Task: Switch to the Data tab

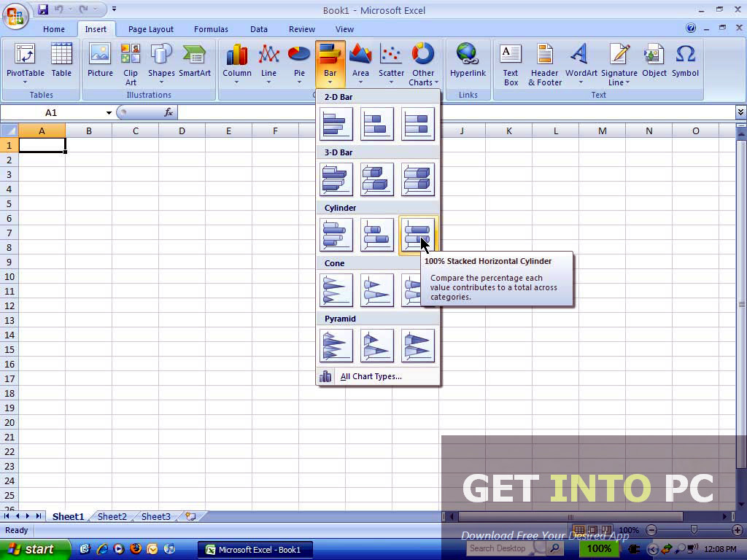Action: click(259, 29)
